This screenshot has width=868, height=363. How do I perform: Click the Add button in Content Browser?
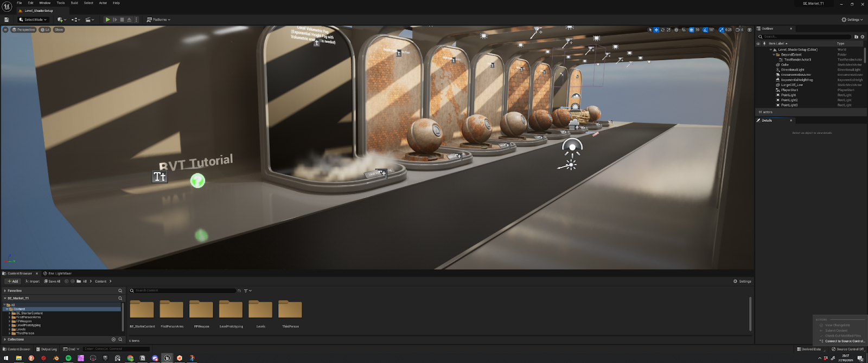[12, 281]
